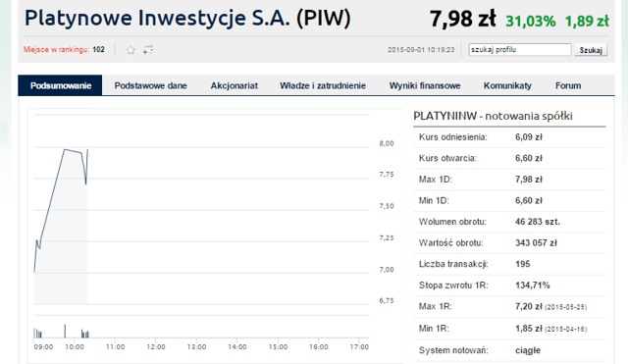The image size is (628, 364).
Task: Click the 17:00 label on chart time axis
Action: pos(359,346)
